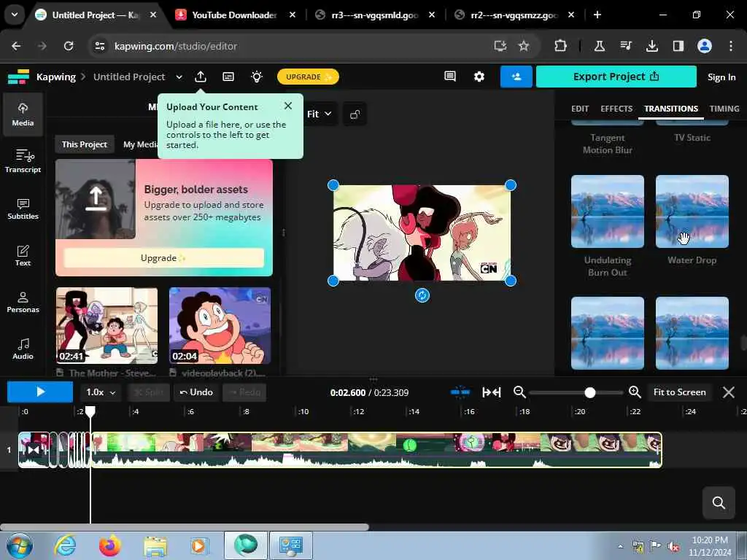Open the Subtitles sidebar panel
747x560 pixels.
tap(23, 209)
